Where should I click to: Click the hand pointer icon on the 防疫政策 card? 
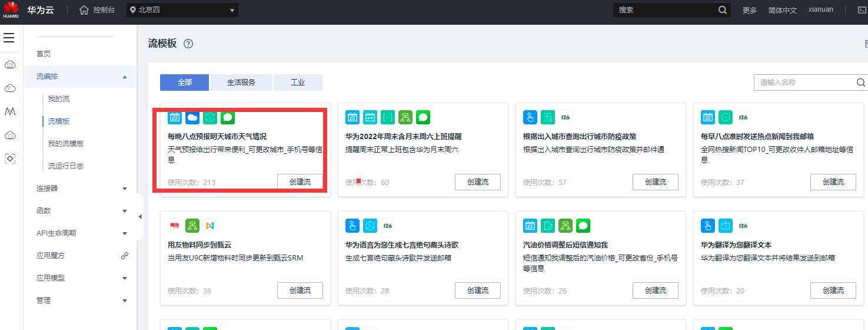tap(530, 117)
